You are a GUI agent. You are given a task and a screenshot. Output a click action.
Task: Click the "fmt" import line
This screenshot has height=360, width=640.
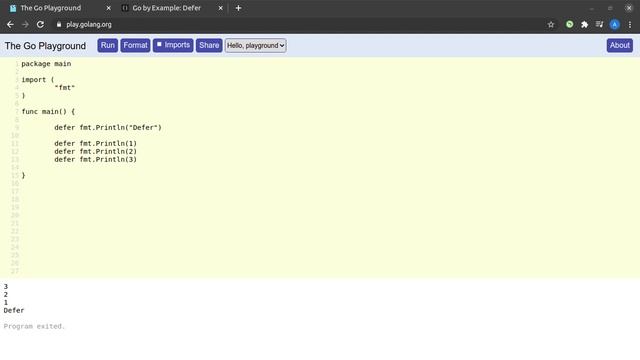tap(64, 87)
